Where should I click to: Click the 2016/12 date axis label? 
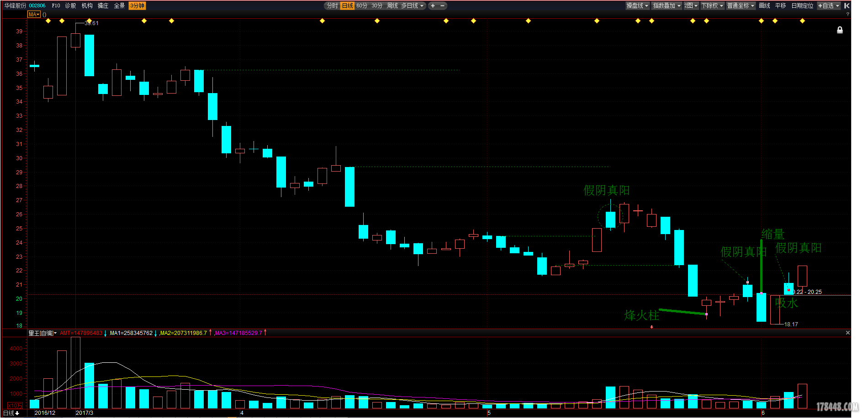click(x=45, y=413)
